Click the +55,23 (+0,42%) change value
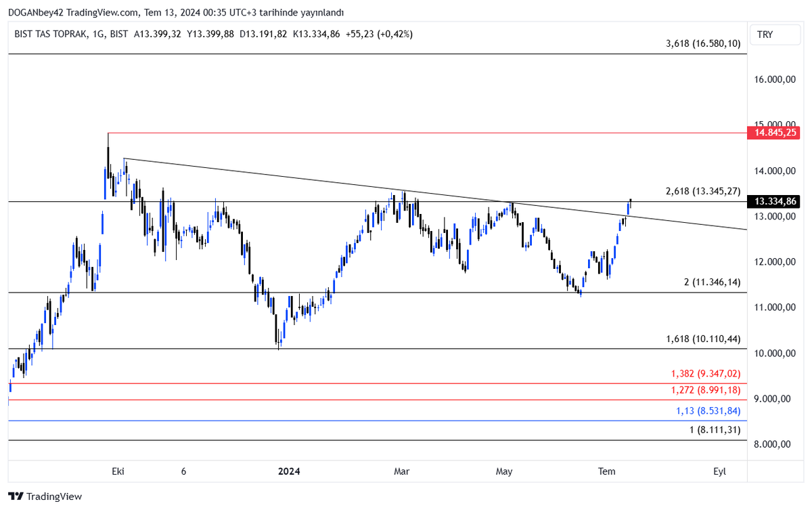 [x=378, y=34]
